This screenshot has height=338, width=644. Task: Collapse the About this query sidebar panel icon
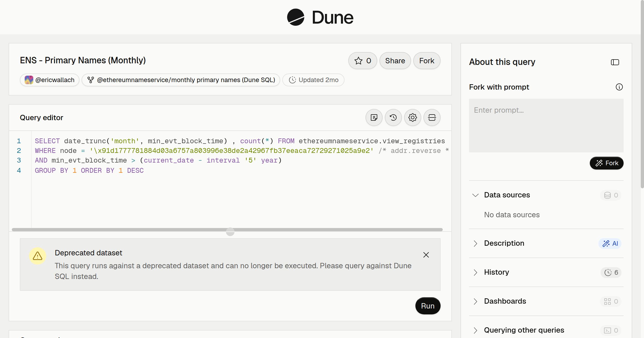pyautogui.click(x=615, y=62)
